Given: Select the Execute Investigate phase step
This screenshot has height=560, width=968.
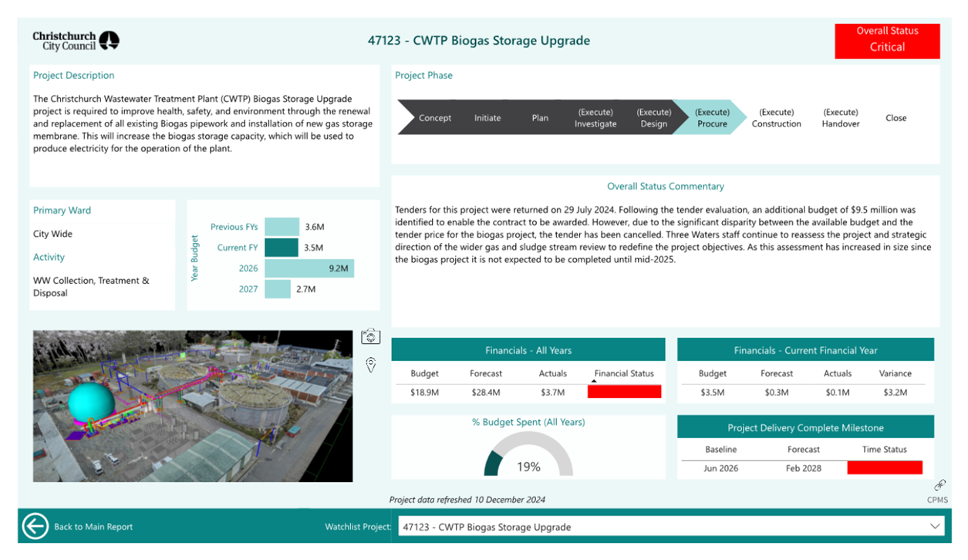Looking at the screenshot, I should click(x=595, y=118).
